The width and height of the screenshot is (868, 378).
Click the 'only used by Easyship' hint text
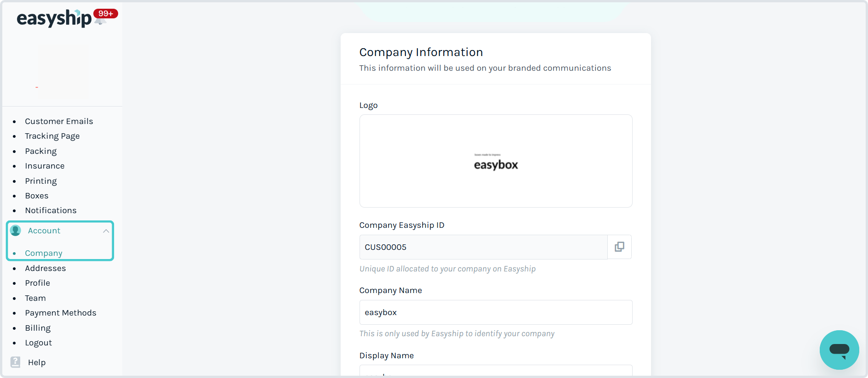pos(457,333)
